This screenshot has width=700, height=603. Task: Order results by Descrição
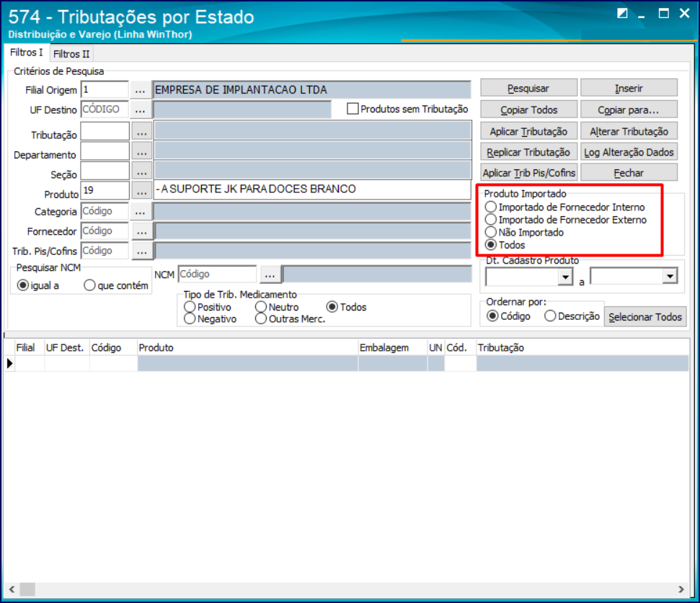click(x=550, y=316)
